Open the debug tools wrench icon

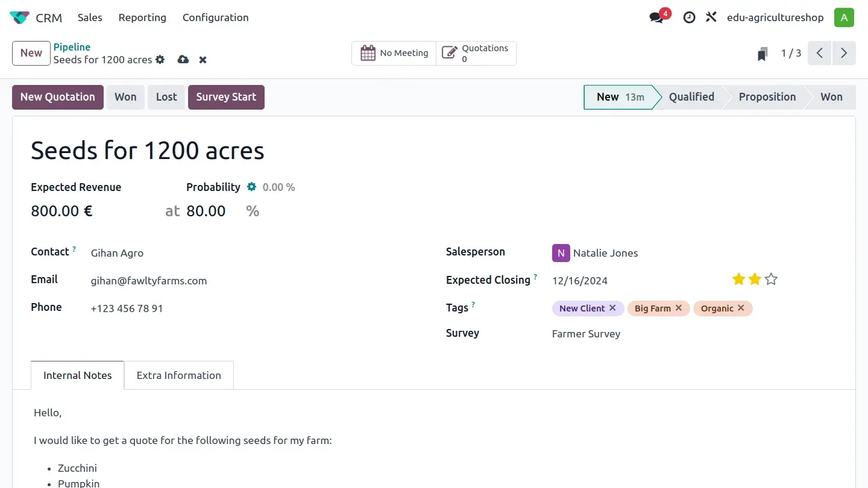click(x=711, y=17)
